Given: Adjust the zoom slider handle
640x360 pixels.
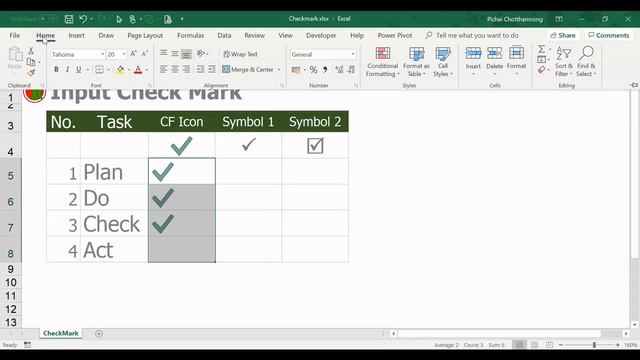Looking at the screenshot, I should [x=594, y=345].
